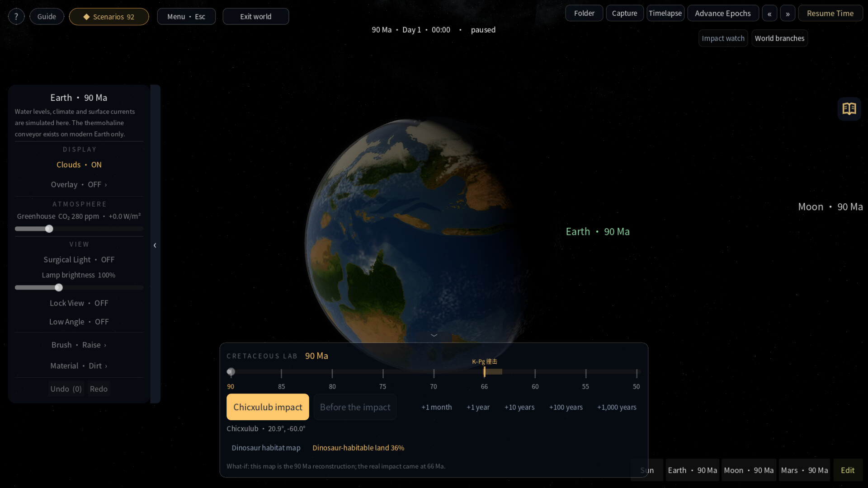Viewport: 868px width, 488px height.
Task: Advance by +10 years
Action: click(x=519, y=407)
